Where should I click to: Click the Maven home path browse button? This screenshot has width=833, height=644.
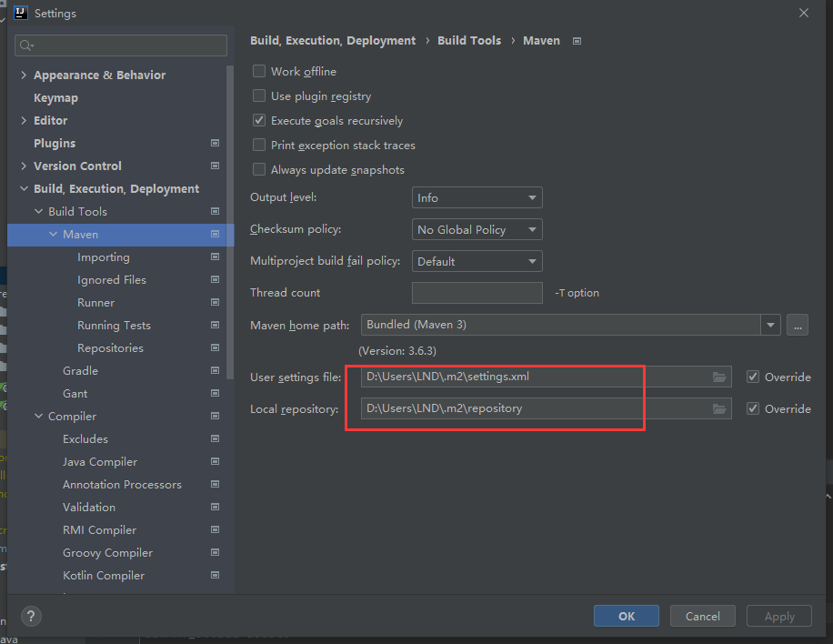798,325
